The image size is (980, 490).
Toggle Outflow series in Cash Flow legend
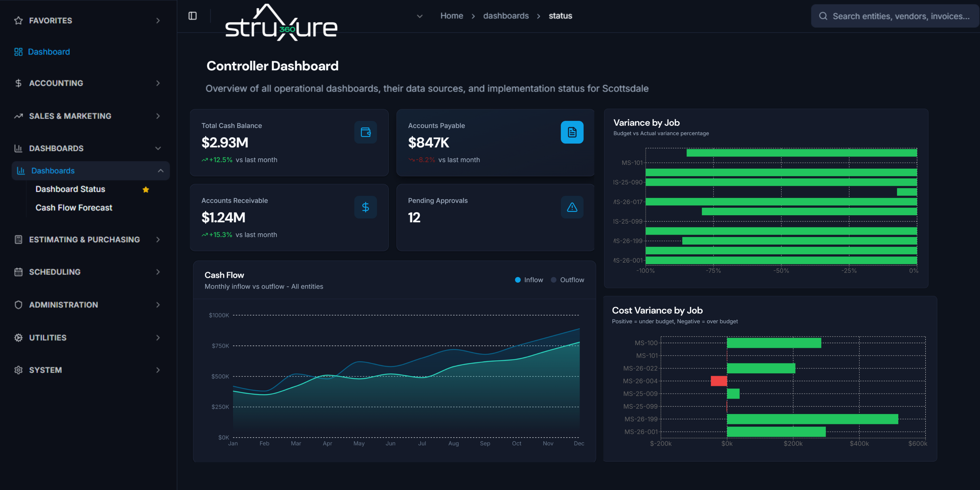pyautogui.click(x=567, y=280)
